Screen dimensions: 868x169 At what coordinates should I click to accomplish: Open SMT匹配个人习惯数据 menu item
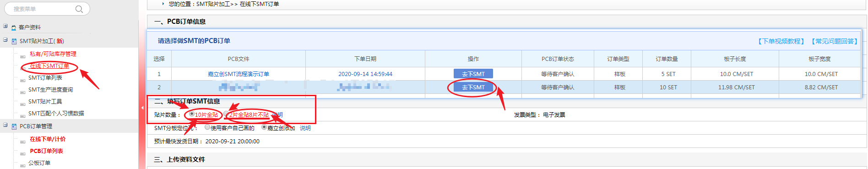click(56, 114)
